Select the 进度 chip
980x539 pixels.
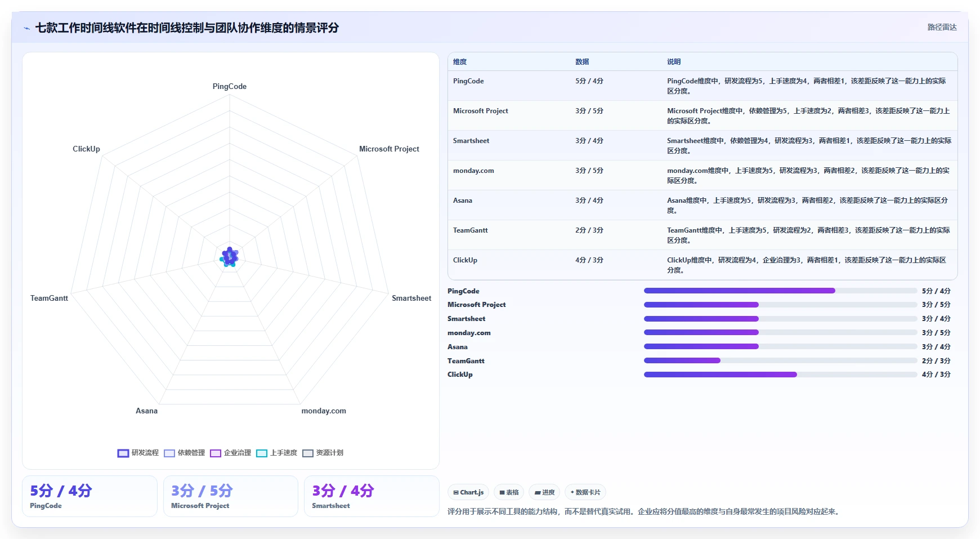coord(544,492)
